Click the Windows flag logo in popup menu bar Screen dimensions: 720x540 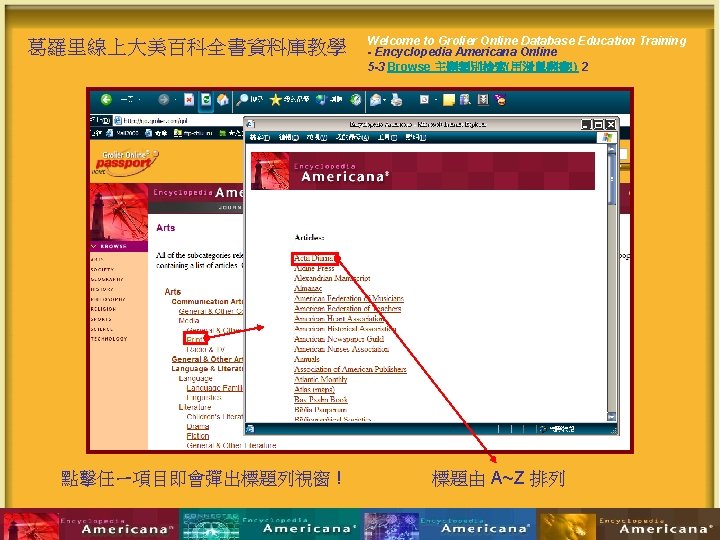tap(607, 137)
